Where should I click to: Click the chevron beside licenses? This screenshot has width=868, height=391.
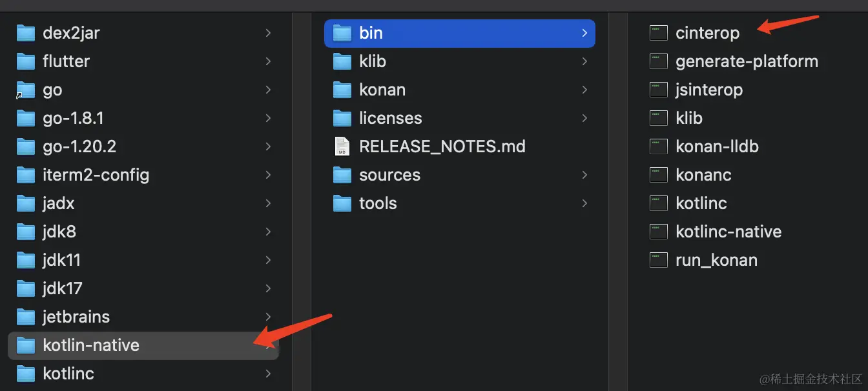[584, 118]
